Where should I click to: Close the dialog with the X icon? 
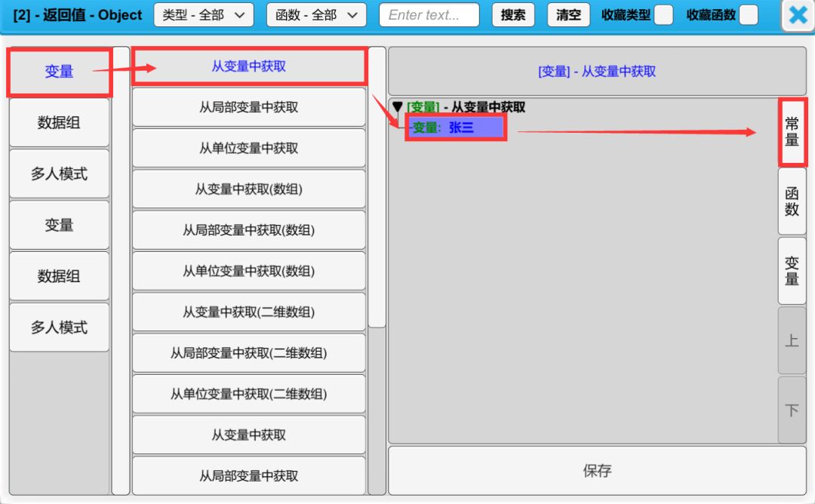point(797,16)
